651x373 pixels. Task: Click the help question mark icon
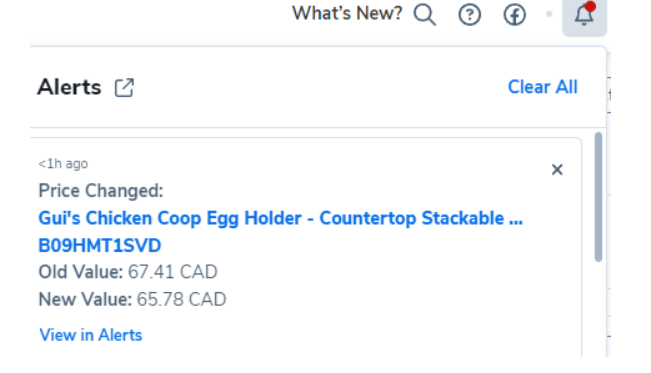[470, 15]
